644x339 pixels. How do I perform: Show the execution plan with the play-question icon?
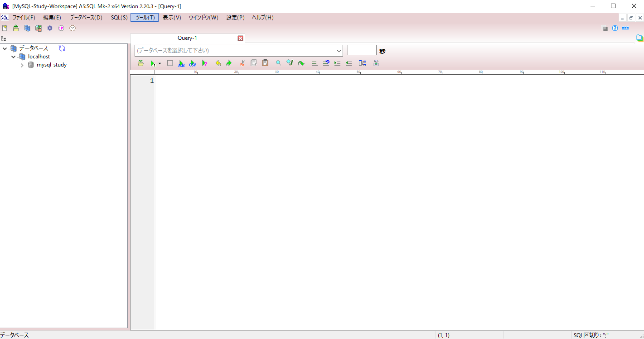click(x=204, y=63)
